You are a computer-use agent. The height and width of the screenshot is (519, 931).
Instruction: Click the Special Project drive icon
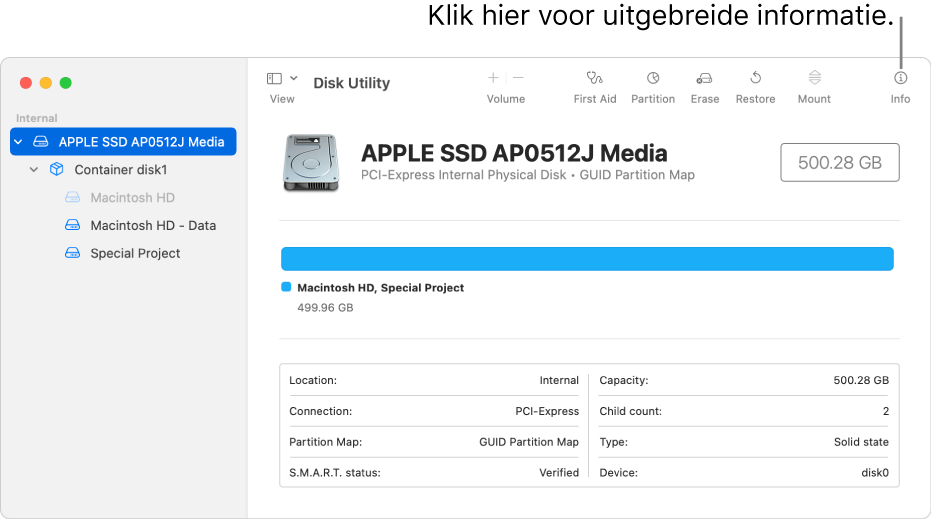pyautogui.click(x=72, y=253)
